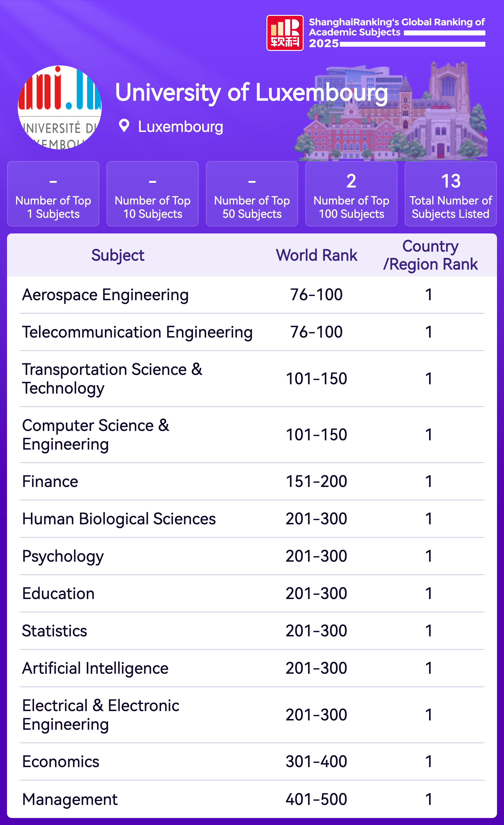The height and width of the screenshot is (825, 504).
Task: Click the World Rank column header
Action: [317, 255]
